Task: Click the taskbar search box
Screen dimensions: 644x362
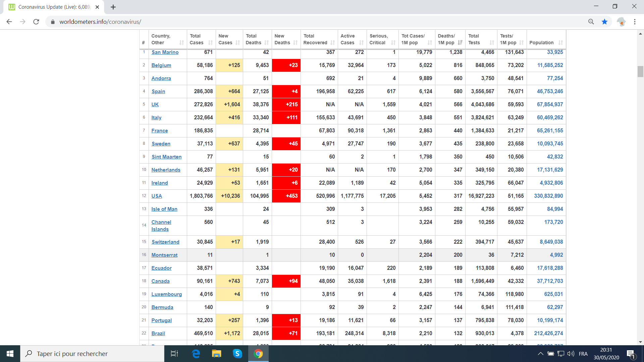Action: tap(92, 354)
